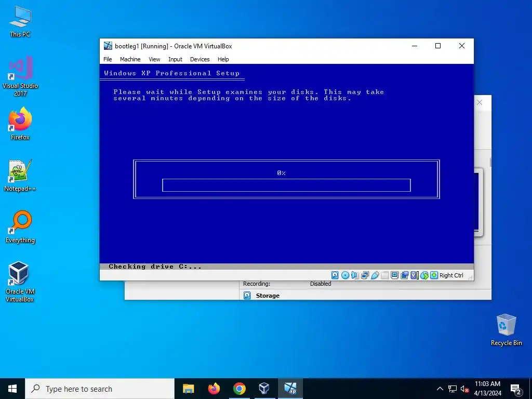Click the running XP VM taskbar icon
Image resolution: width=532 pixels, height=399 pixels.
pos(290,389)
